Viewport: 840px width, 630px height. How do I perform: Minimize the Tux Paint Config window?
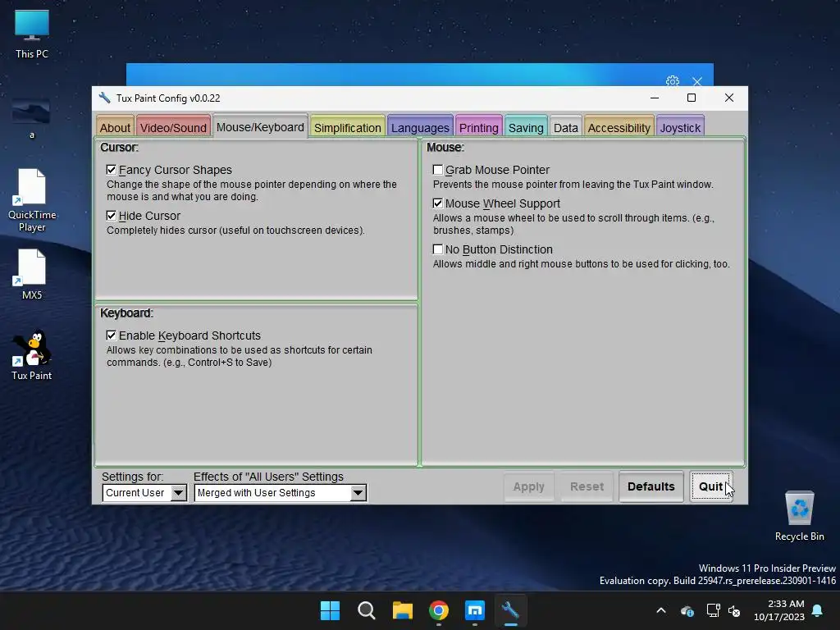654,98
